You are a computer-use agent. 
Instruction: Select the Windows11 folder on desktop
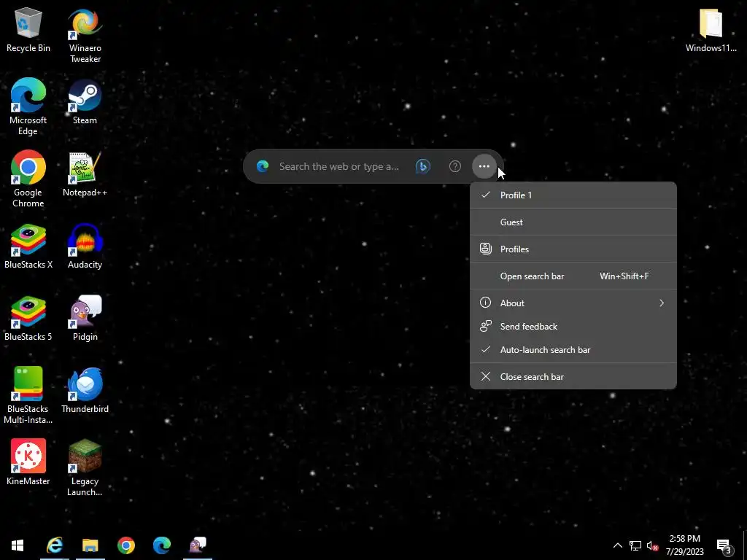click(x=711, y=29)
